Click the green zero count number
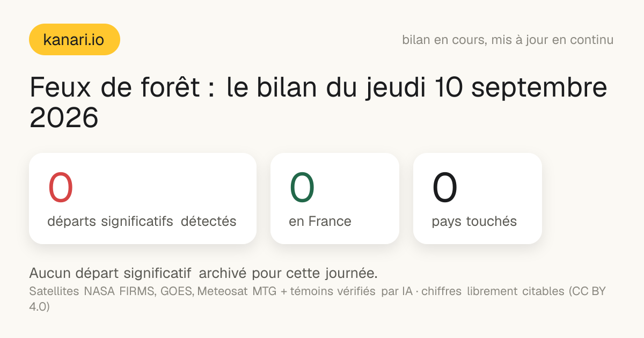 click(302, 187)
